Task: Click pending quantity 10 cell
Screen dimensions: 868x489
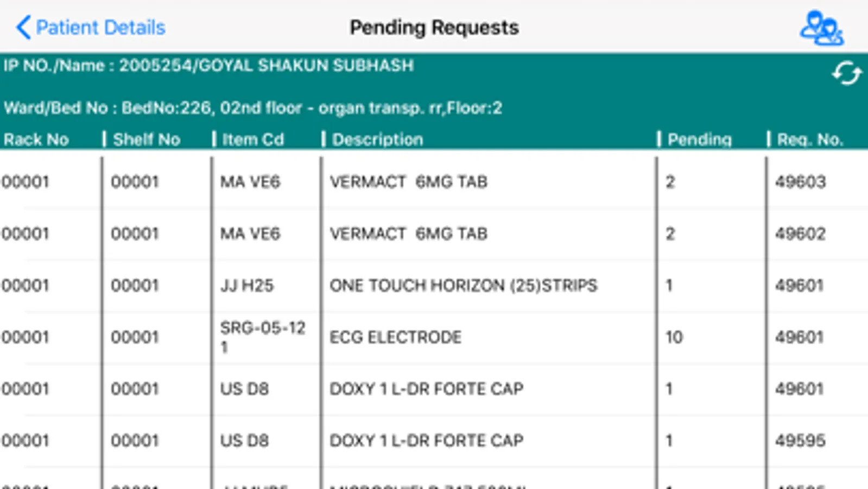Action: (674, 337)
